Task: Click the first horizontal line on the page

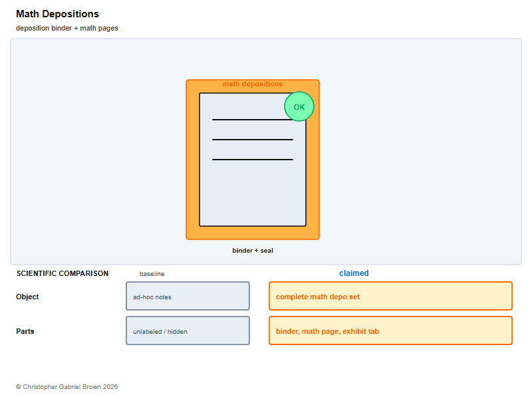Action: click(253, 120)
